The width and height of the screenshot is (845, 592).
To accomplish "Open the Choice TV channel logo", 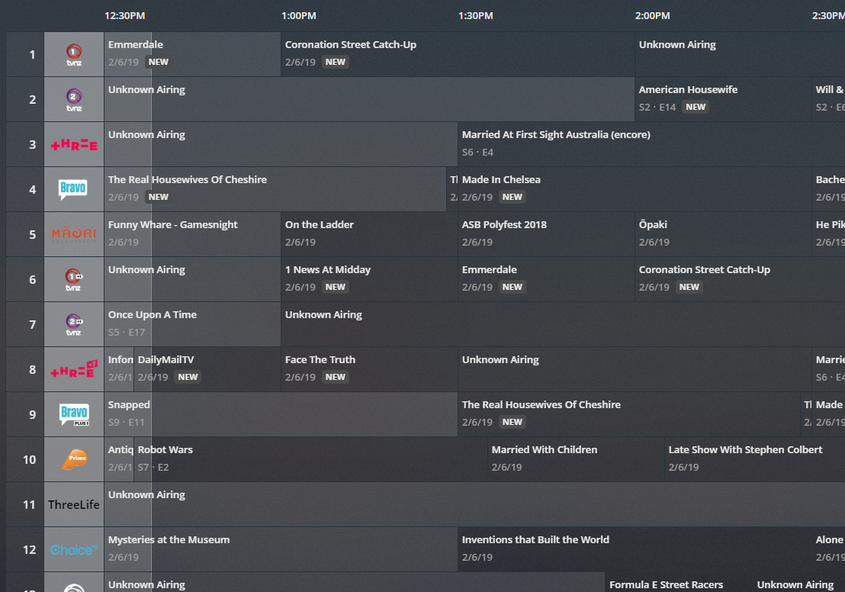I will point(74,549).
